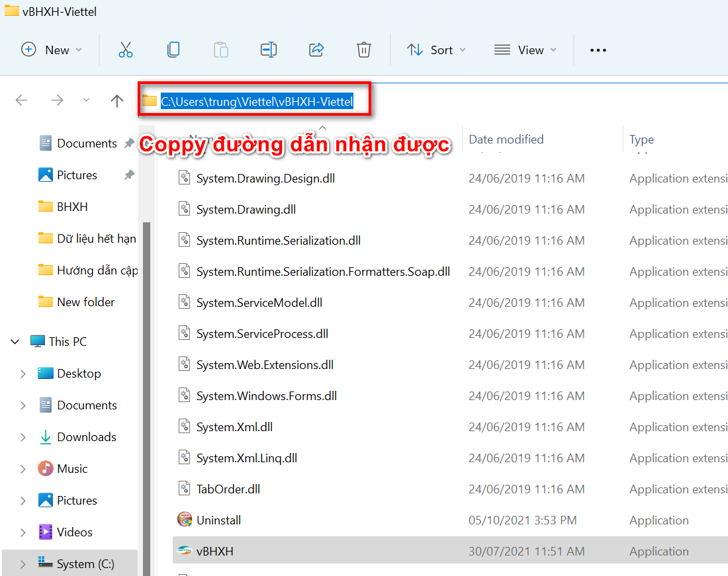Select System.ServiceProcess.dll file
This screenshot has height=576, width=728.
(262, 334)
